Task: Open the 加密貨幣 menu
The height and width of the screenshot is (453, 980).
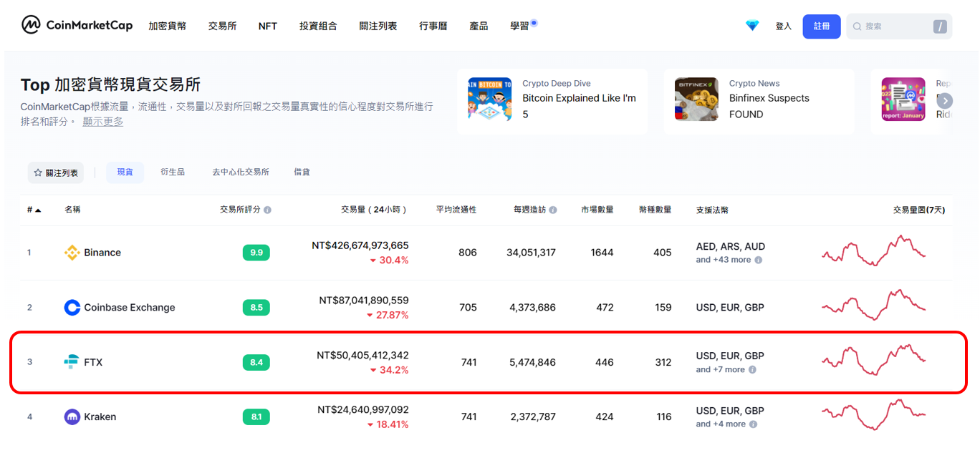Action: [168, 26]
